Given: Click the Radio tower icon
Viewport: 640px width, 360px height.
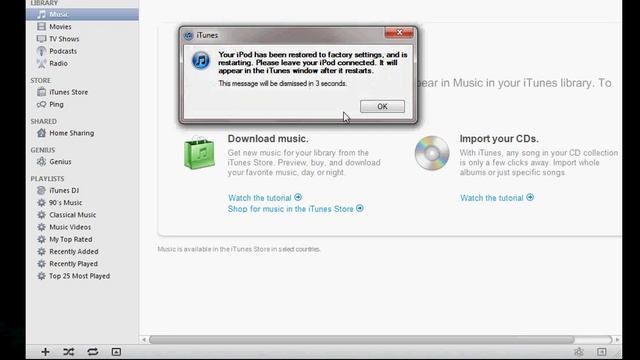Looking at the screenshot, I should tap(41, 63).
